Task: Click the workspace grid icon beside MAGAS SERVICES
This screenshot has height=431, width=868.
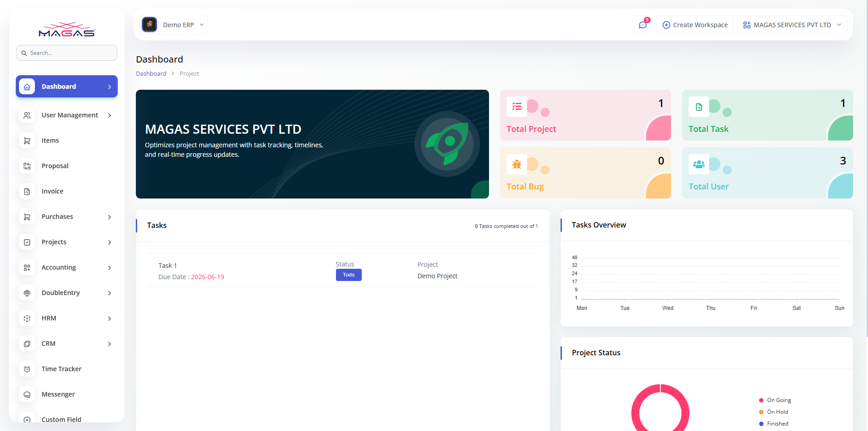Action: pos(747,25)
